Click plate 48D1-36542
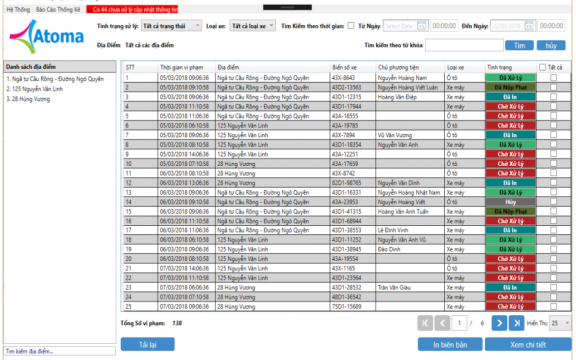Screen dimensions: 576x360 tap(346, 297)
